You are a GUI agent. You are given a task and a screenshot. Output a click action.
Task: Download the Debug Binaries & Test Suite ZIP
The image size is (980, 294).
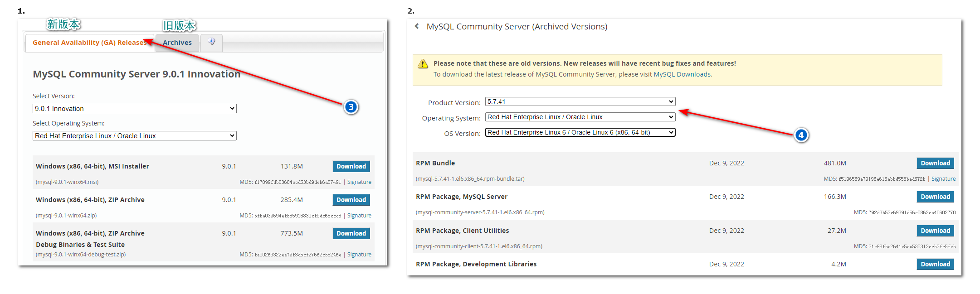(x=351, y=233)
